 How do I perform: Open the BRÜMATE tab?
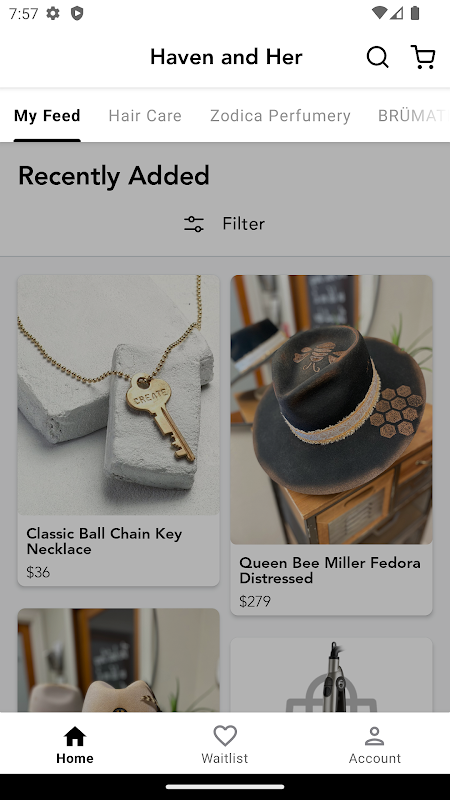(x=412, y=116)
